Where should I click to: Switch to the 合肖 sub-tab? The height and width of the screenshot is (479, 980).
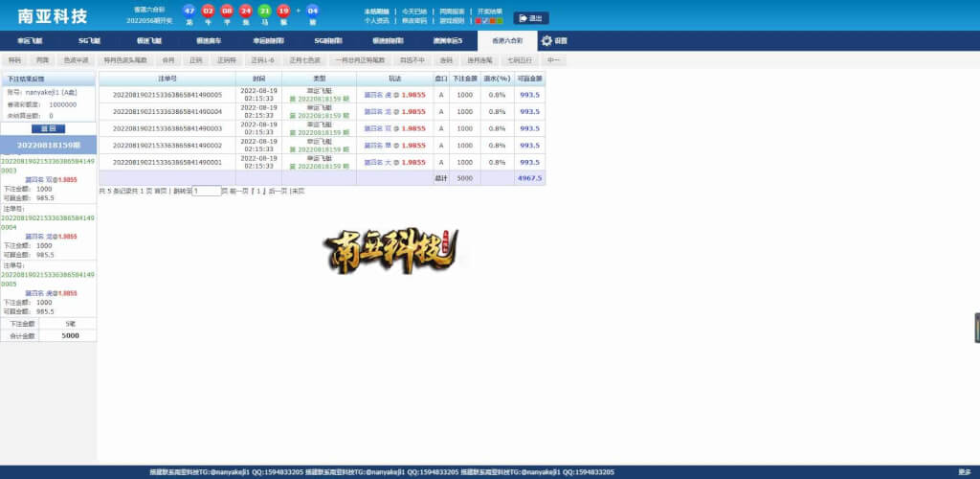[168, 60]
